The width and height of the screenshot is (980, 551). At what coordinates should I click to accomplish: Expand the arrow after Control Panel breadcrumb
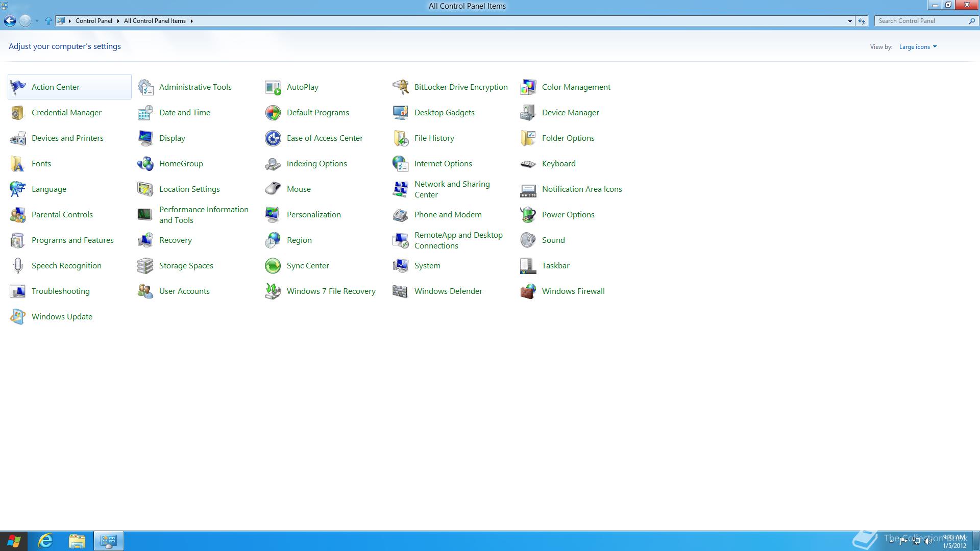(118, 21)
